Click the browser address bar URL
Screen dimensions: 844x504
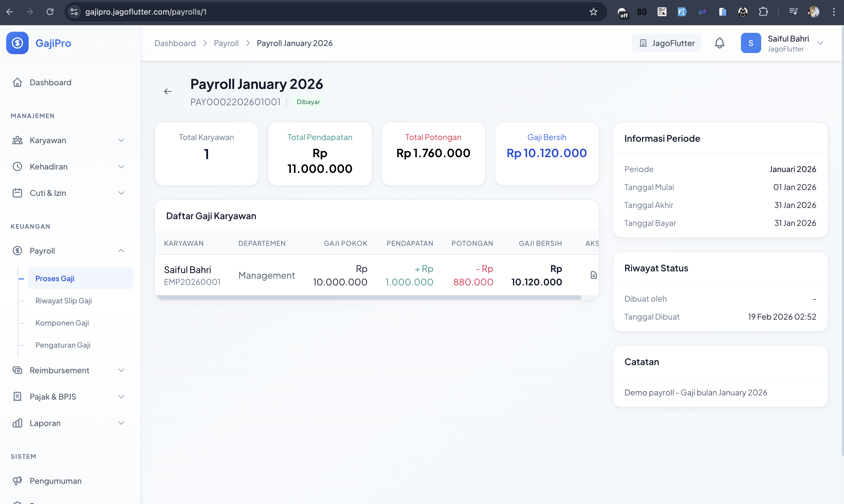[x=146, y=12]
